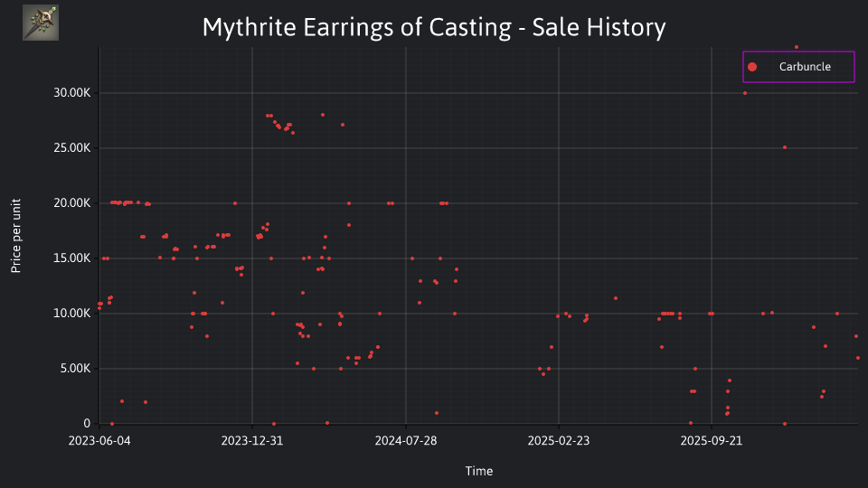Select the 2024-07-28 date axis label

tap(406, 441)
